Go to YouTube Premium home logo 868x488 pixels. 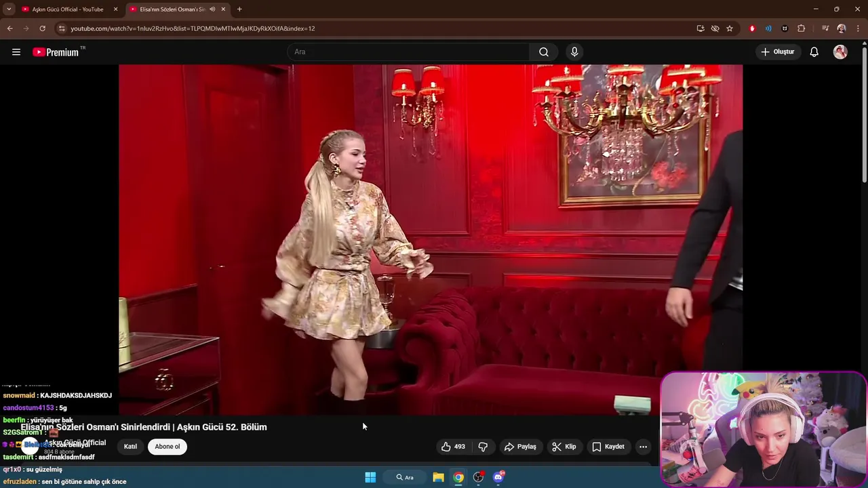pyautogui.click(x=56, y=52)
